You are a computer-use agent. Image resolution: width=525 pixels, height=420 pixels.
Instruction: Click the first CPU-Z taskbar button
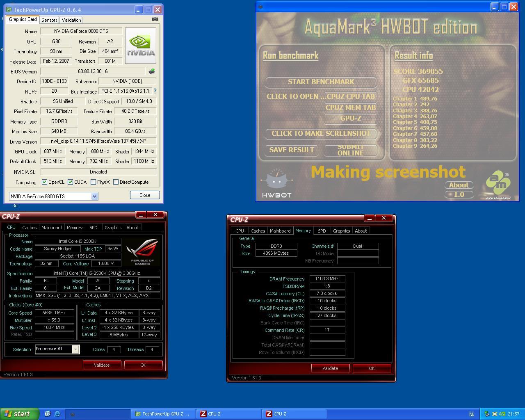coord(228,414)
